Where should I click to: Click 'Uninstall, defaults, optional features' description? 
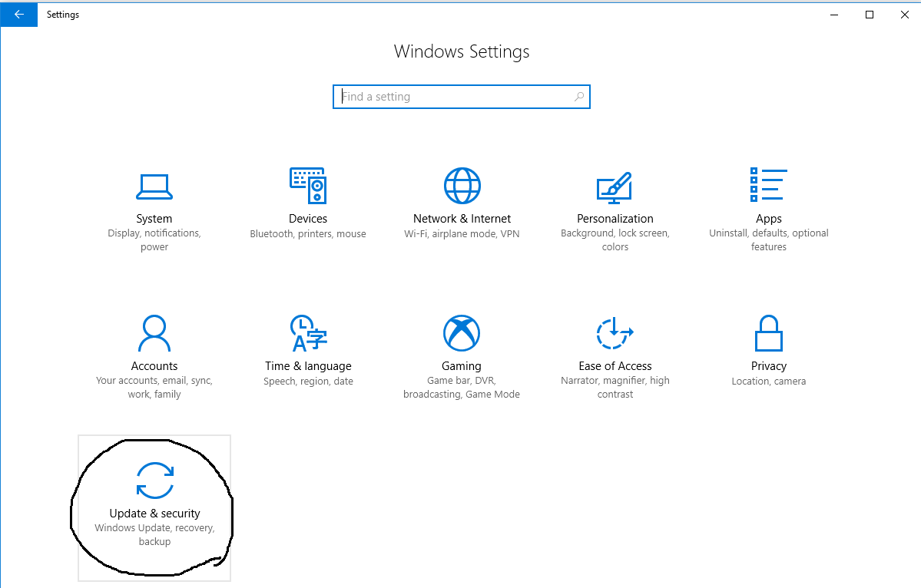click(768, 240)
